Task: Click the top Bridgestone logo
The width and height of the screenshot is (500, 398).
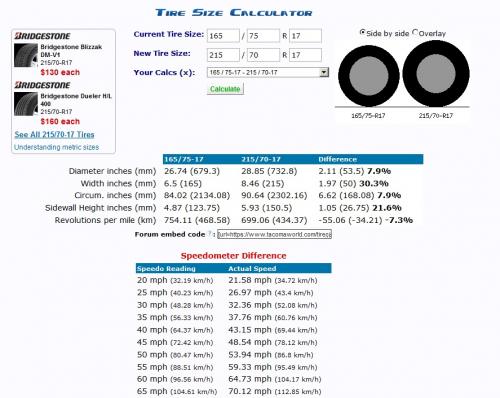Action: coord(42,36)
